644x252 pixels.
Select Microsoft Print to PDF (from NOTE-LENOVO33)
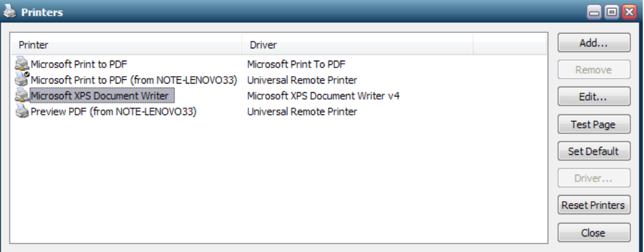coord(133,79)
